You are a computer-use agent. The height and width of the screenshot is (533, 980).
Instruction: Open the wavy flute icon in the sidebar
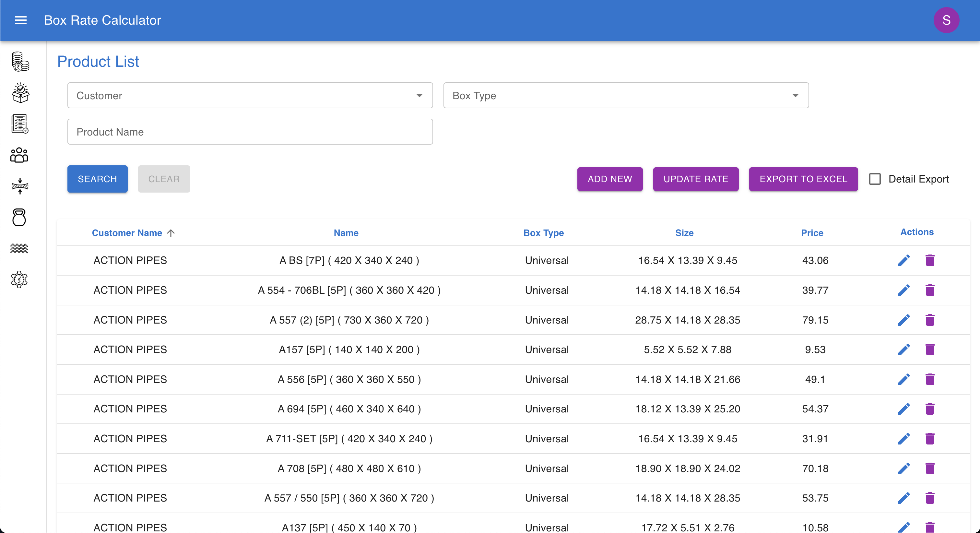click(19, 248)
